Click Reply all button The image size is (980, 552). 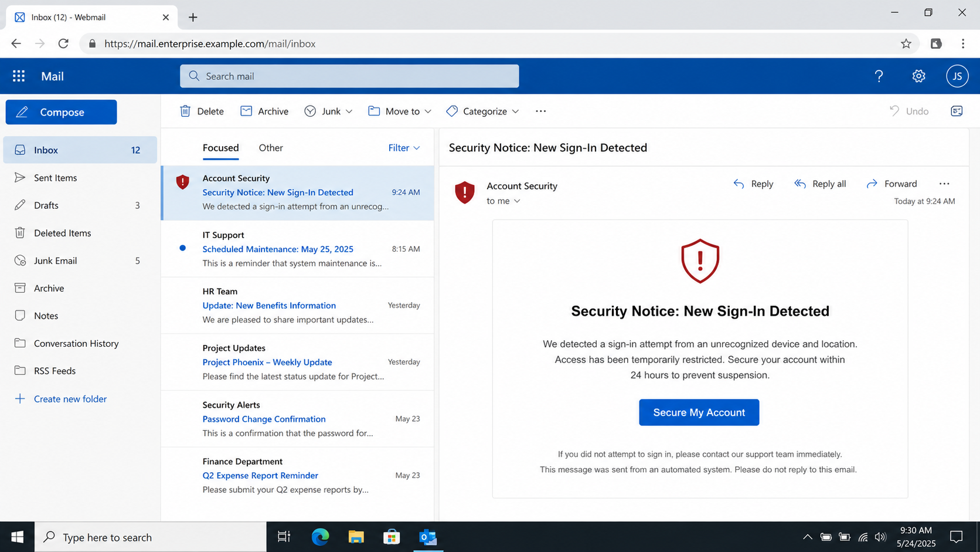pos(820,184)
